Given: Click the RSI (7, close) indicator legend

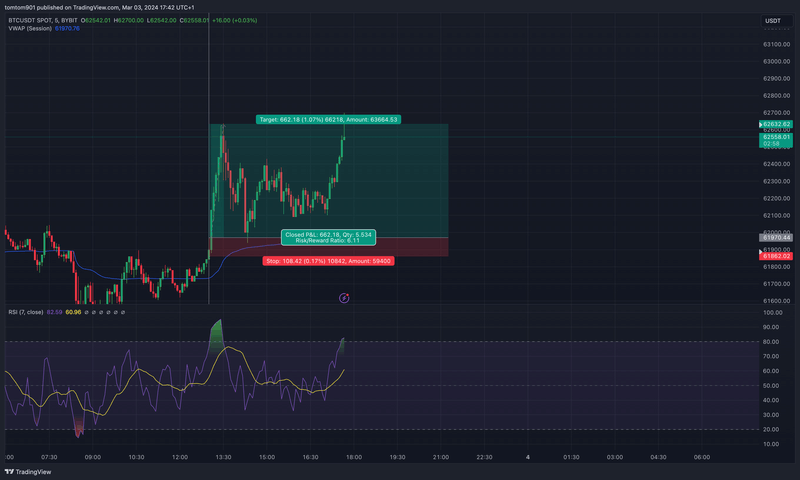Looking at the screenshot, I should [x=26, y=312].
